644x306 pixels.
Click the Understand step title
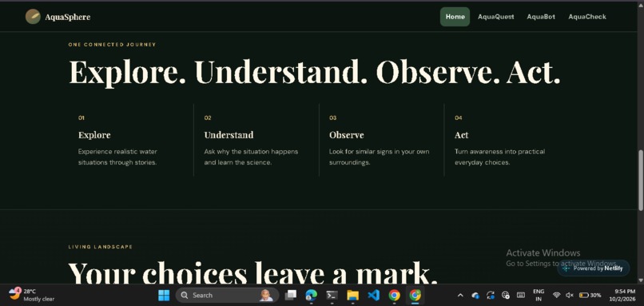click(229, 135)
